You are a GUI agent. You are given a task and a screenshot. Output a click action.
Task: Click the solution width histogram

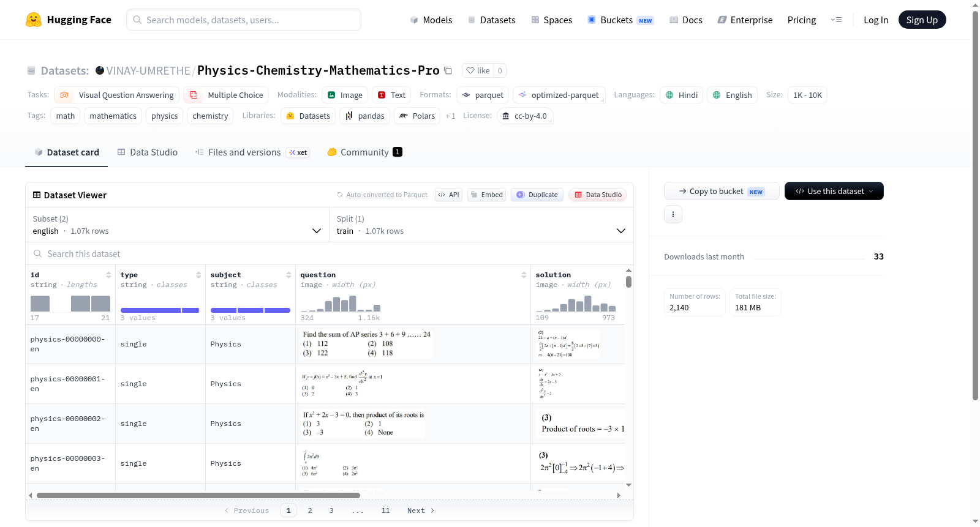pyautogui.click(x=576, y=303)
